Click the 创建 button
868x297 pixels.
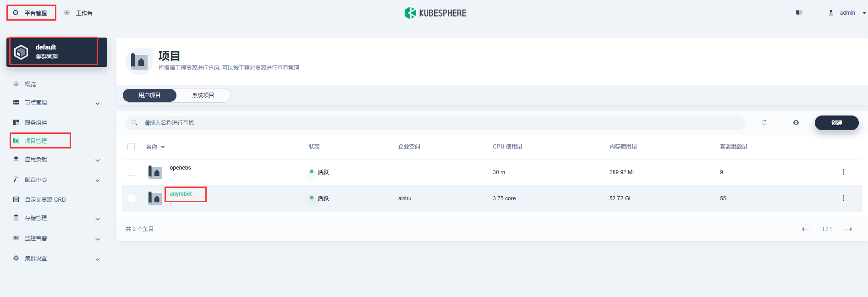[836, 123]
